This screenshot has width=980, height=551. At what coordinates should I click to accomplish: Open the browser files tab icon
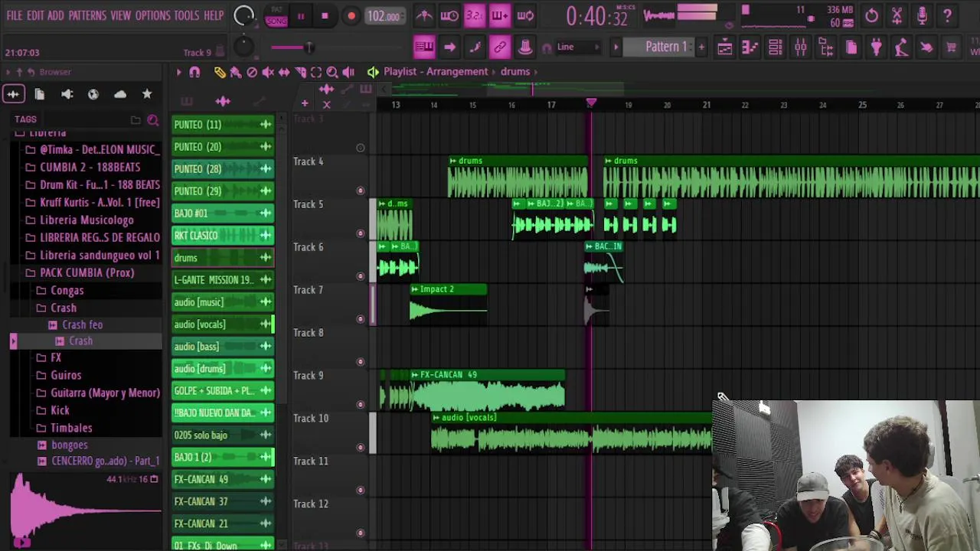point(40,94)
